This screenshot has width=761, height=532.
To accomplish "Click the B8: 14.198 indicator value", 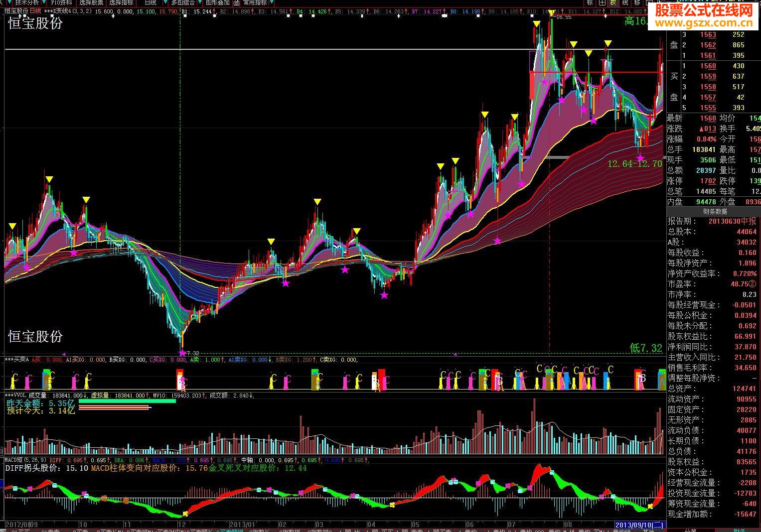I will [x=465, y=11].
